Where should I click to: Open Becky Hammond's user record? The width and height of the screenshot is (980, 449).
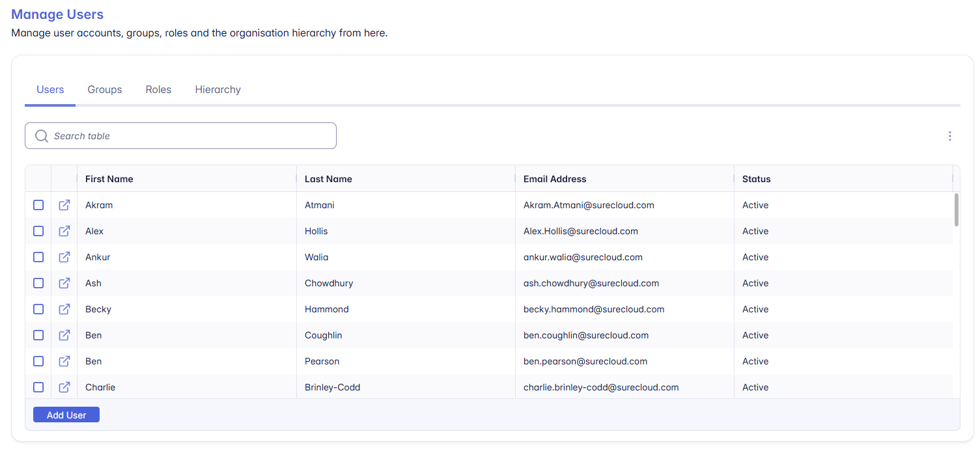[64, 308]
